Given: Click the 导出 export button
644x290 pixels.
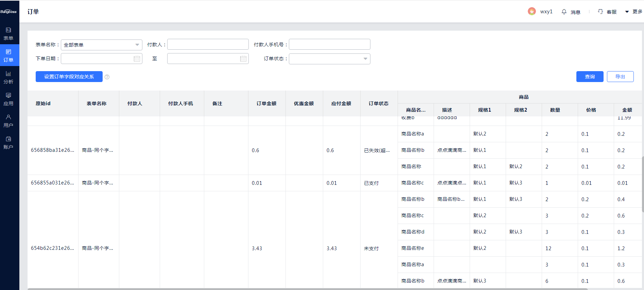Looking at the screenshot, I should coord(620,77).
